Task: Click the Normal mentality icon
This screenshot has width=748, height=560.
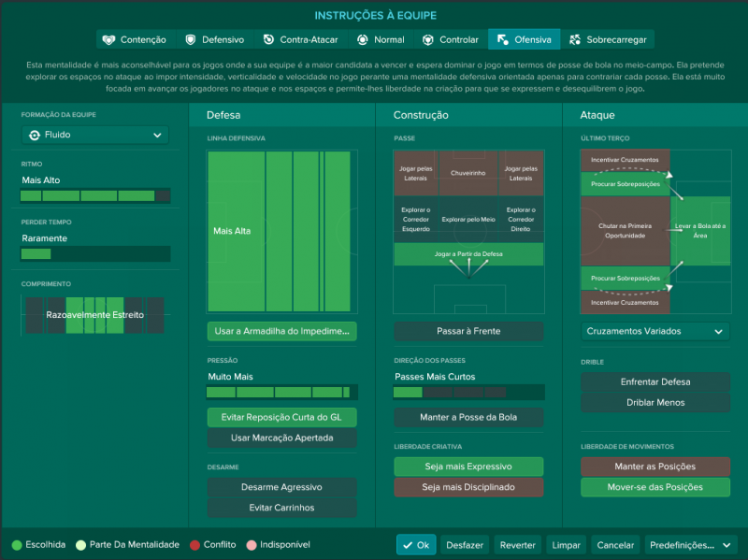Action: pos(363,40)
